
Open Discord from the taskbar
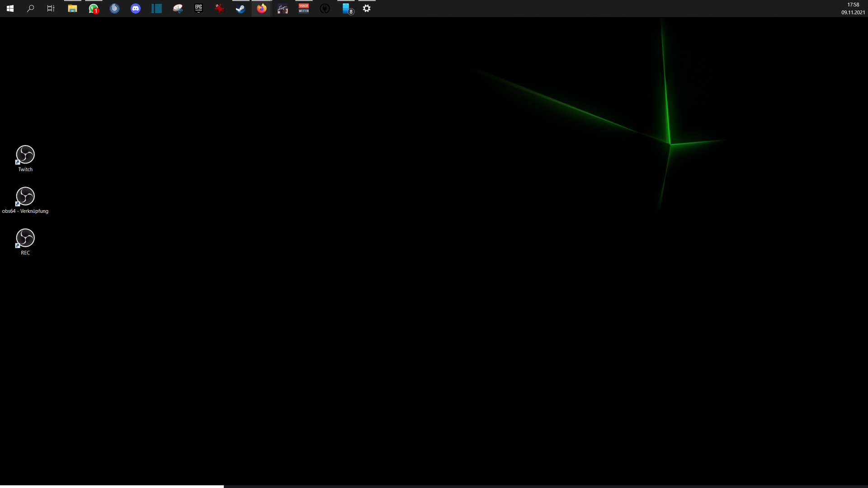coord(136,9)
